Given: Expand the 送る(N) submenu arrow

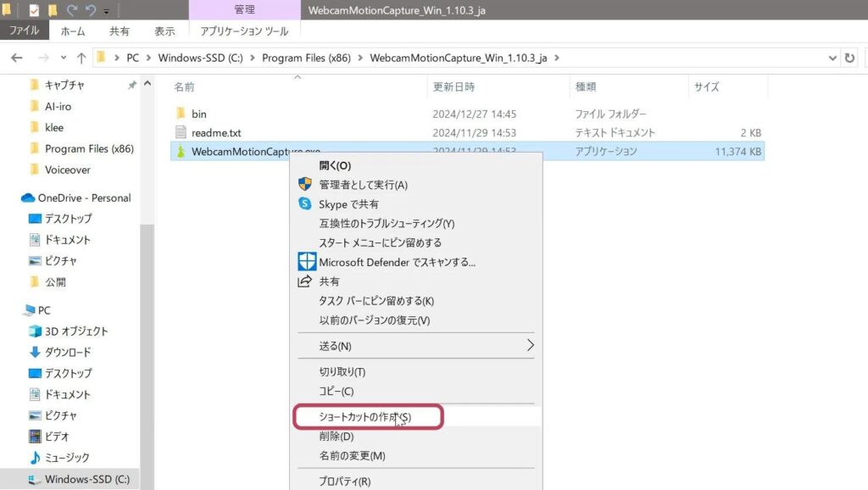Looking at the screenshot, I should tap(531, 346).
